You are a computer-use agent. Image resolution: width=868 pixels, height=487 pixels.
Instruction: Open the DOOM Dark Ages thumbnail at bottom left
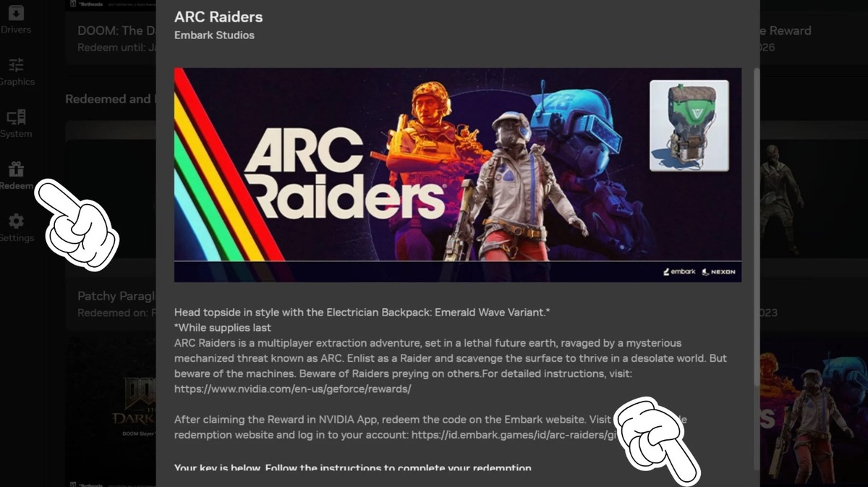(x=110, y=410)
